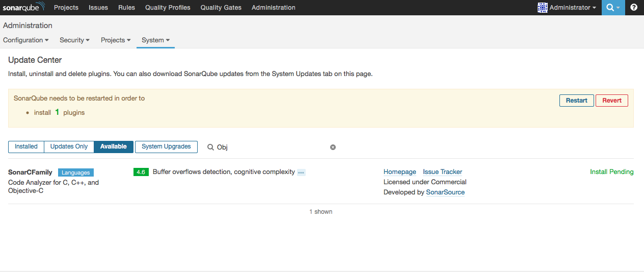Click in the plugin search field
Image resolution: width=644 pixels, height=272 pixels.
(273, 147)
